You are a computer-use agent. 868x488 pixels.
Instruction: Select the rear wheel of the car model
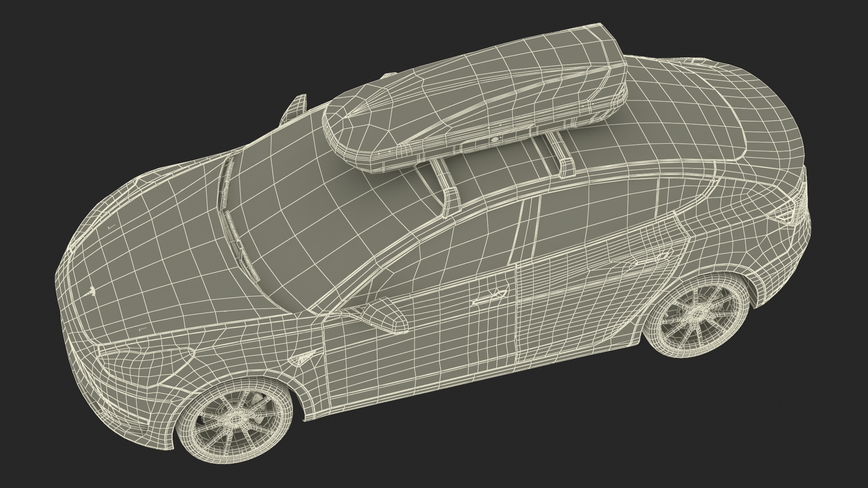click(697, 314)
